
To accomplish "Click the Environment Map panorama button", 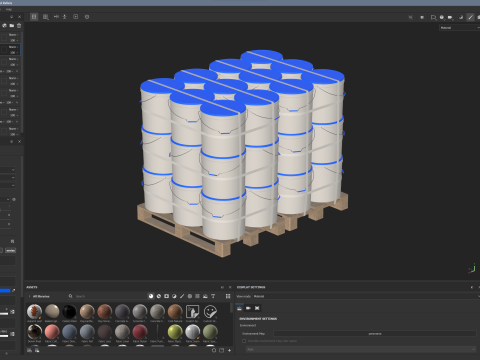I will tap(375, 333).
